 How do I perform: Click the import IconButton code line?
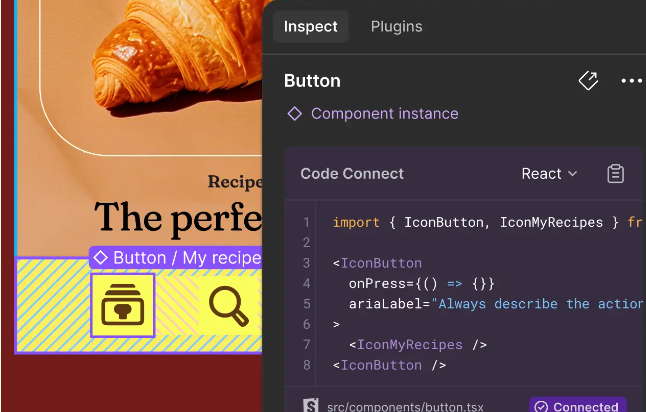[487, 222]
